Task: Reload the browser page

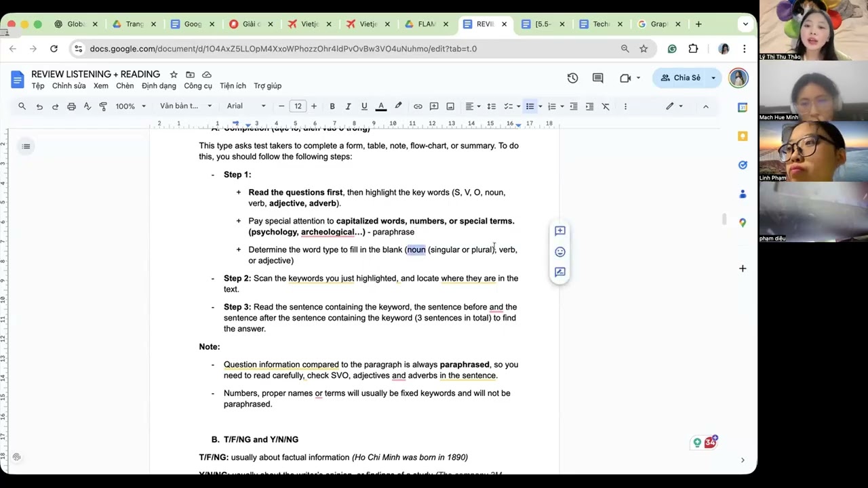Action: (x=54, y=49)
